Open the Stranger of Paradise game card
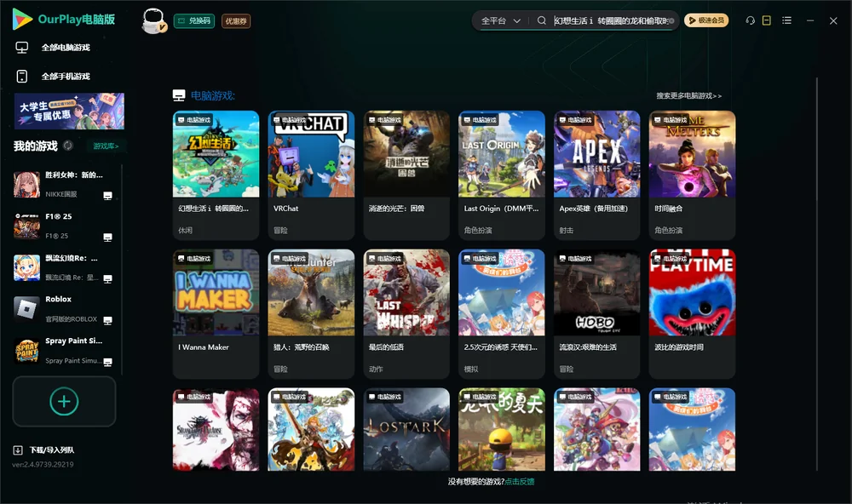Image resolution: width=852 pixels, height=504 pixels. (x=216, y=429)
